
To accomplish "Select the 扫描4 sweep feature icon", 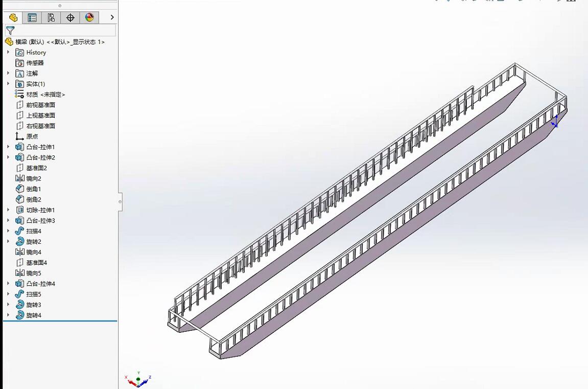I will point(19,231).
